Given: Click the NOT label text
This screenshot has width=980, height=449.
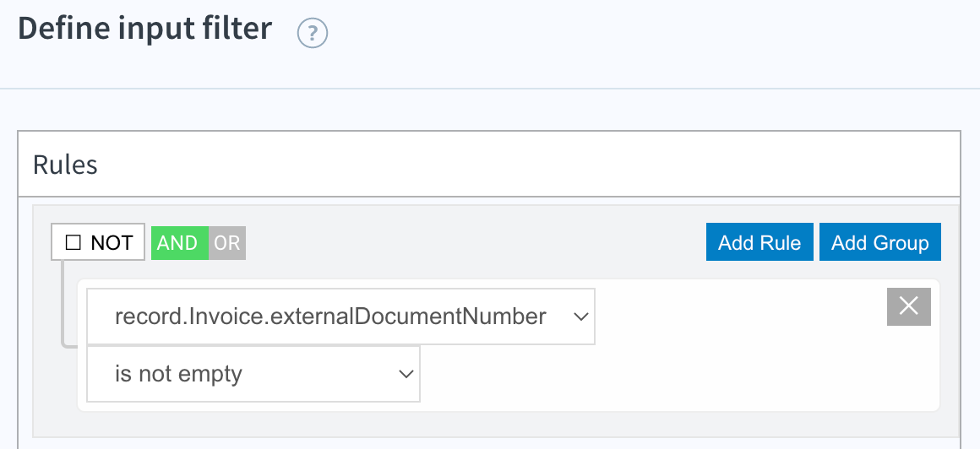Looking at the screenshot, I should pyautogui.click(x=112, y=242).
